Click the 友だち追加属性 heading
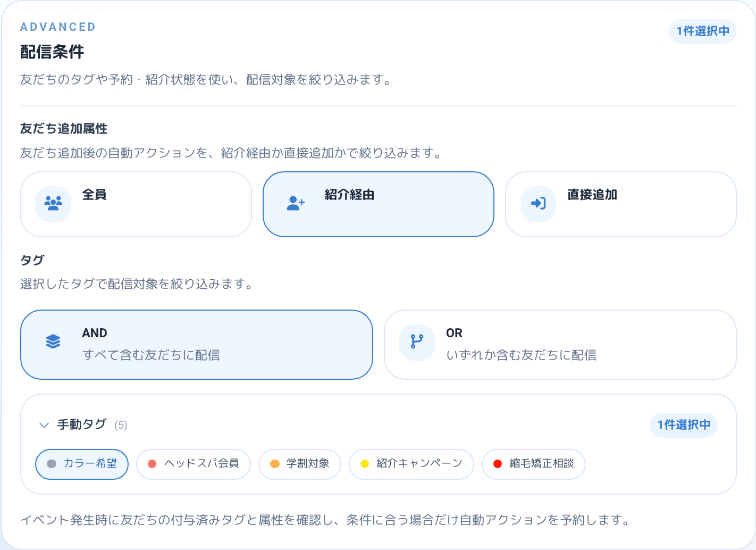The height and width of the screenshot is (550, 756). (64, 129)
